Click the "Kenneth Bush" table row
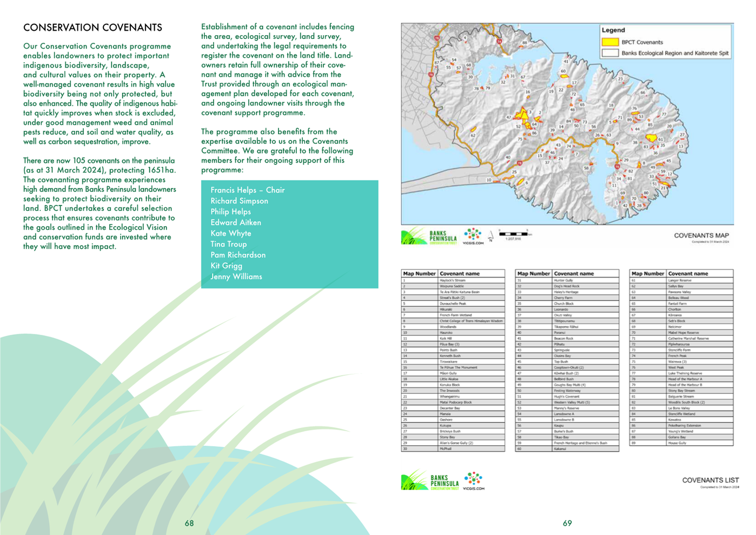Screen dimensions: 756x535 (453, 355)
